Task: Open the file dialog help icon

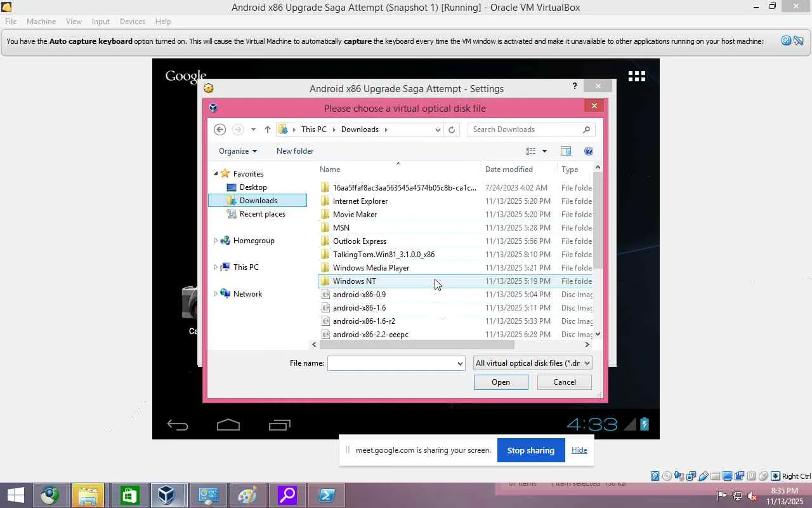Action: (589, 151)
